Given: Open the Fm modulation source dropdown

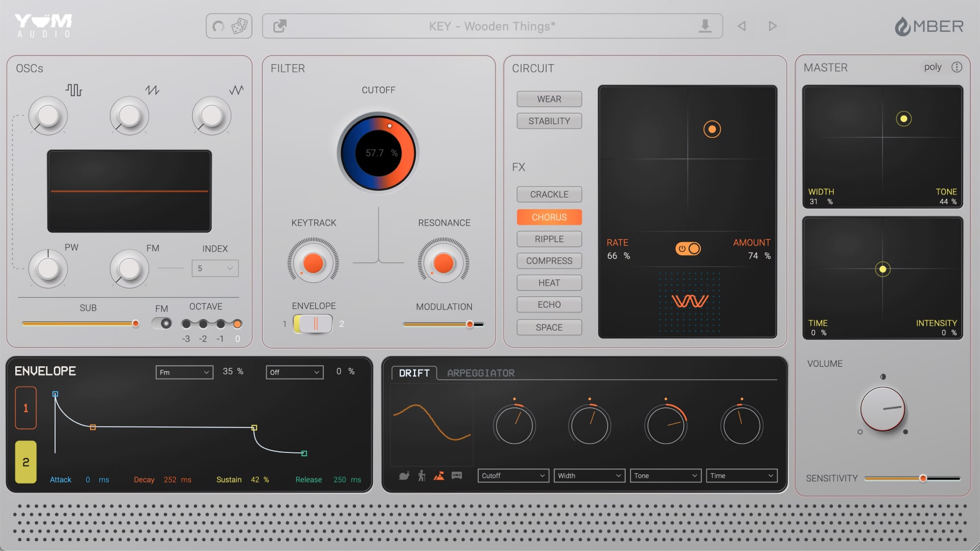Looking at the screenshot, I should click(x=184, y=372).
